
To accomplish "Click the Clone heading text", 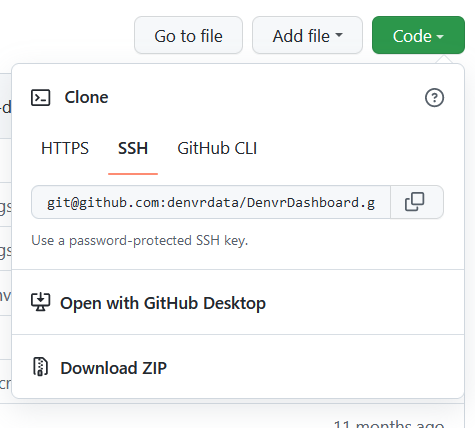I will coord(86,97).
